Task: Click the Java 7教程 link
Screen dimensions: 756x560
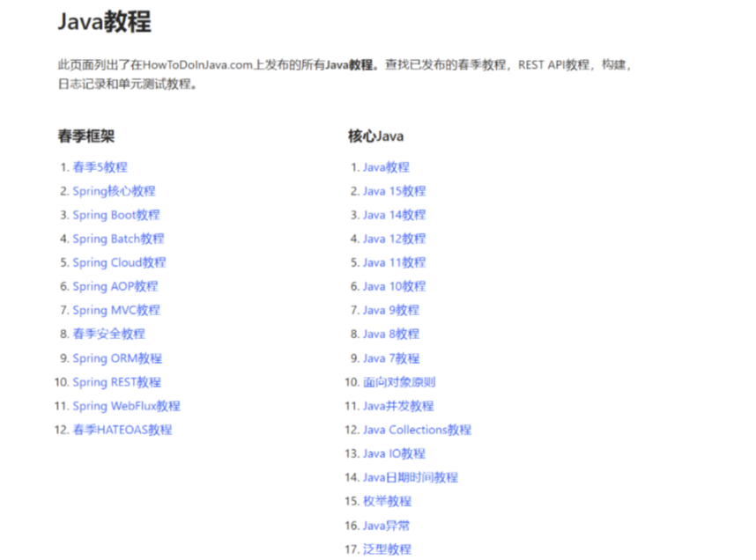Action: pyautogui.click(x=391, y=358)
